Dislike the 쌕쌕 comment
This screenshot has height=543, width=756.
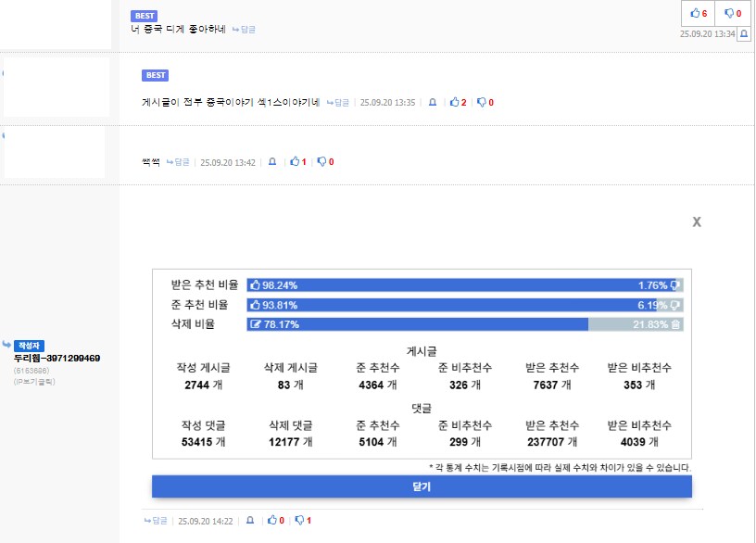325,161
